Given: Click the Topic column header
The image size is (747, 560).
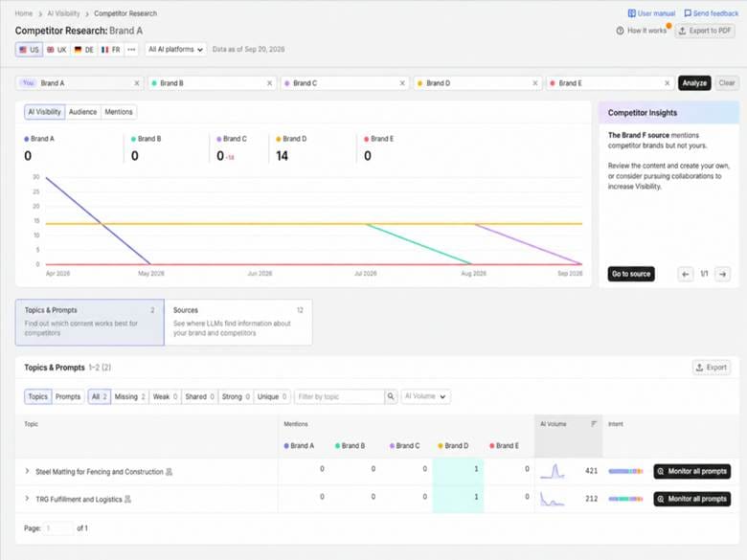Looking at the screenshot, I should click(x=32, y=424).
